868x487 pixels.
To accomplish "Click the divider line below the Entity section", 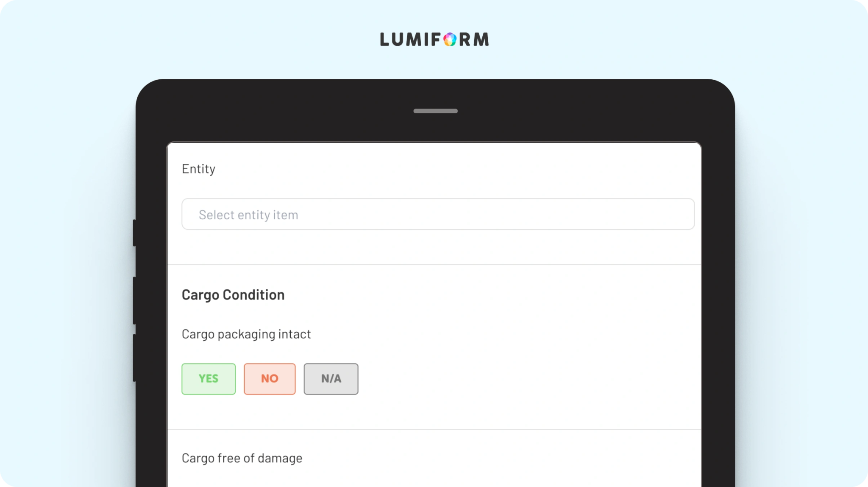I will 434,265.
